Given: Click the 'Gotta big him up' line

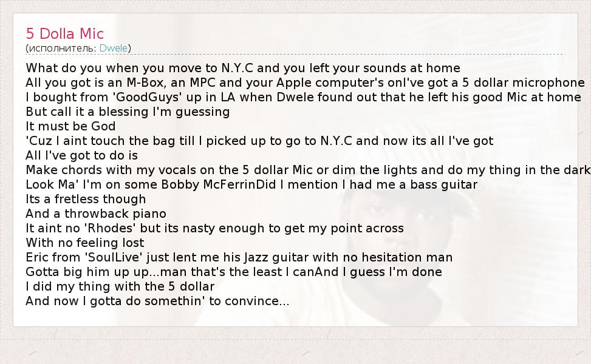Looking at the screenshot, I should tap(234, 272).
